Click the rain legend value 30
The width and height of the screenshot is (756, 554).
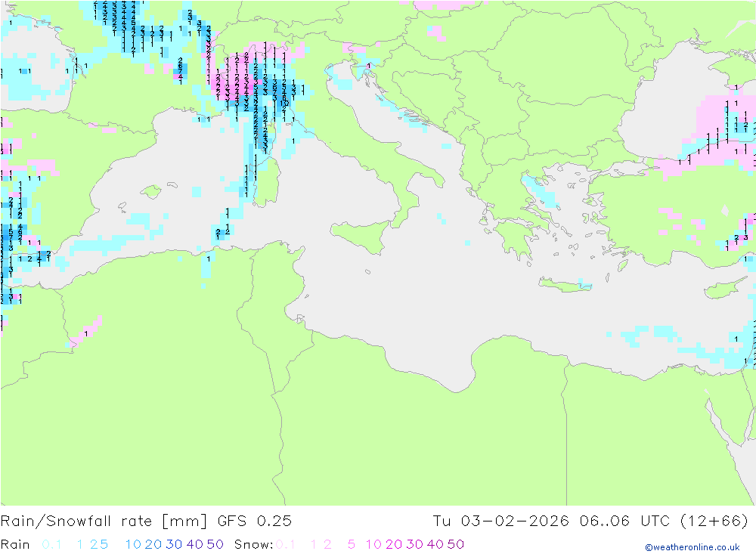174,544
